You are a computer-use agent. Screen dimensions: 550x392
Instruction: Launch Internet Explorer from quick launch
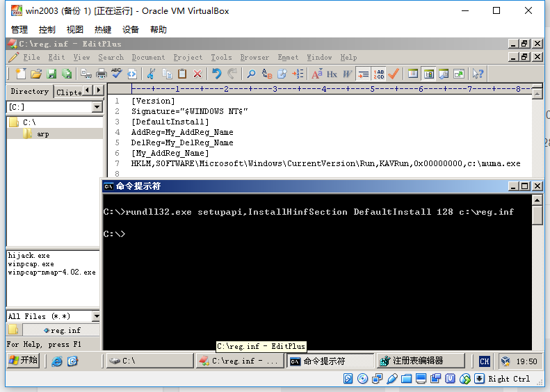point(57,361)
